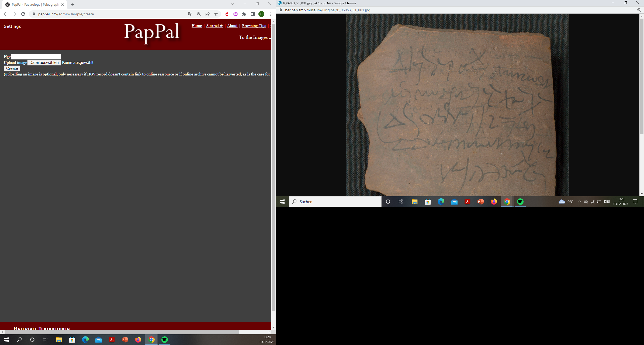
Task: Open the About menu link
Action: [x=232, y=26]
